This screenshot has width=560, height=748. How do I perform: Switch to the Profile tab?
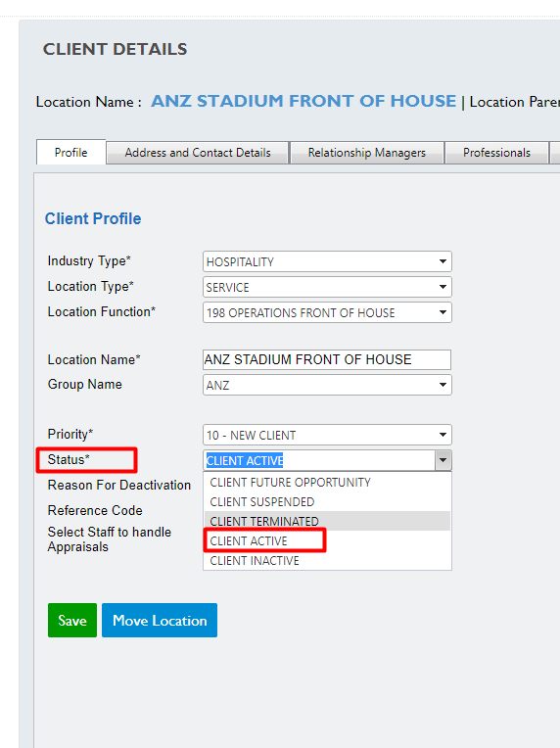(71, 152)
